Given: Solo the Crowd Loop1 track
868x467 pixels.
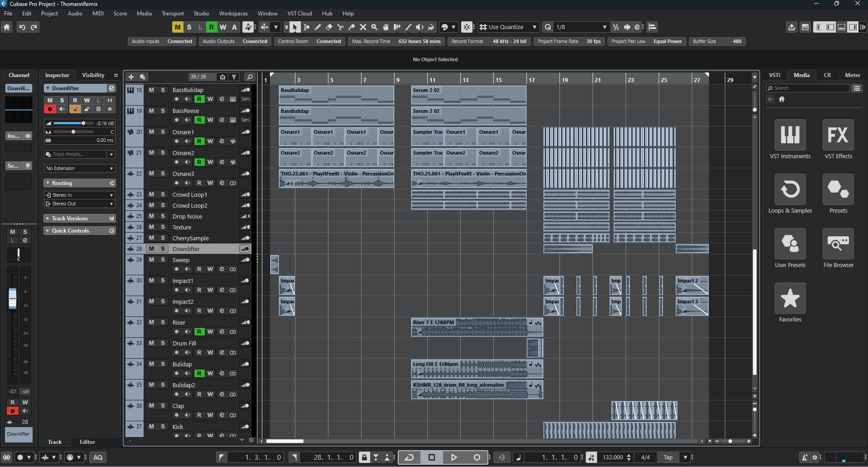Looking at the screenshot, I should (x=163, y=195).
